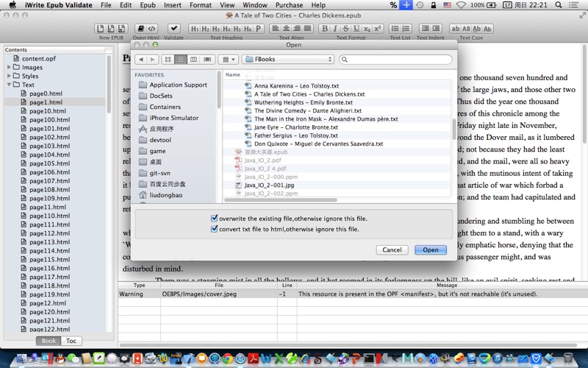
Task: Apply Heading 1 style
Action: pos(195,29)
